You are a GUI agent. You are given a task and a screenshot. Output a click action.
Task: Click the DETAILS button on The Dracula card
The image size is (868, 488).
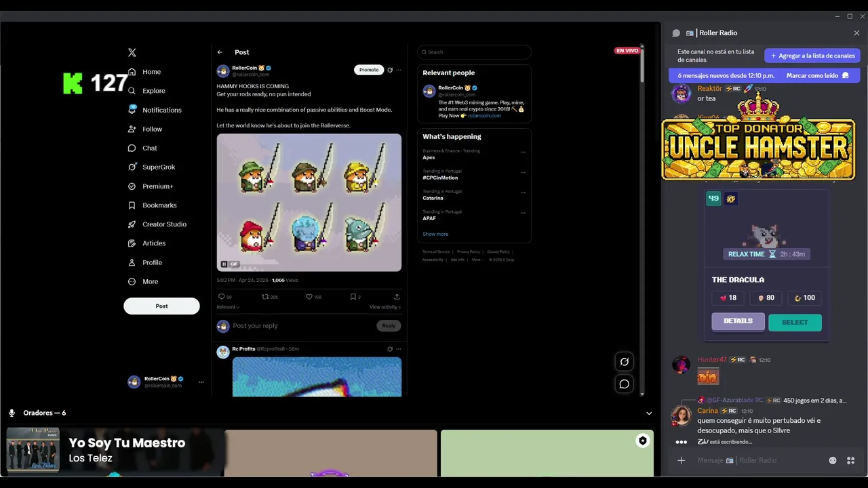[x=738, y=321]
